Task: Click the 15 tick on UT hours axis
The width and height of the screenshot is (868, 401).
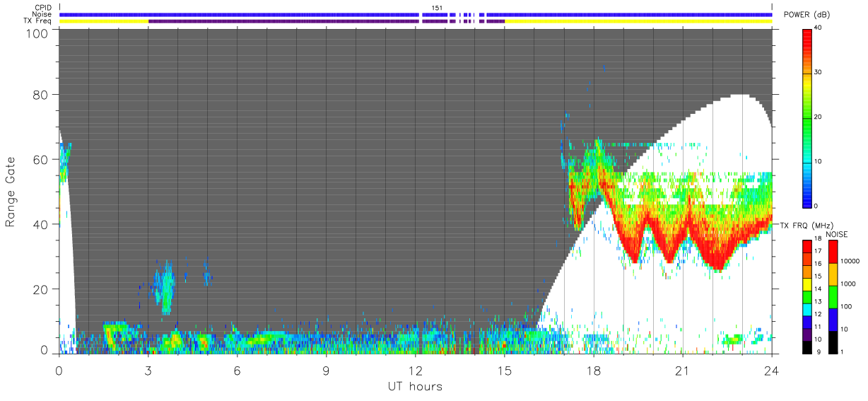Action: (x=504, y=370)
